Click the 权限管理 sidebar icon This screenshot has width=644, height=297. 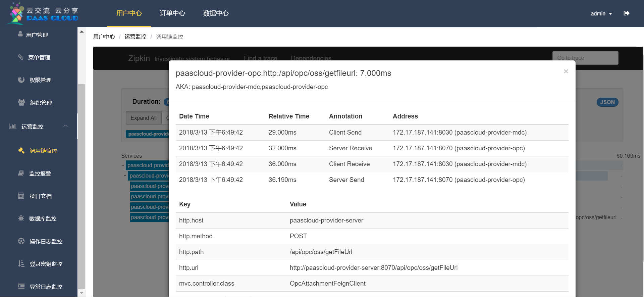pyautogui.click(x=21, y=80)
